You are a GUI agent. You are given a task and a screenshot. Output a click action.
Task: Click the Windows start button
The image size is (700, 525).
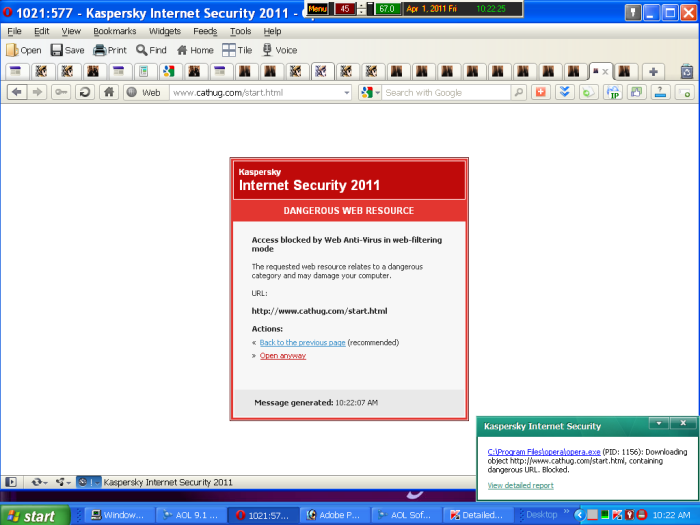click(x=35, y=515)
